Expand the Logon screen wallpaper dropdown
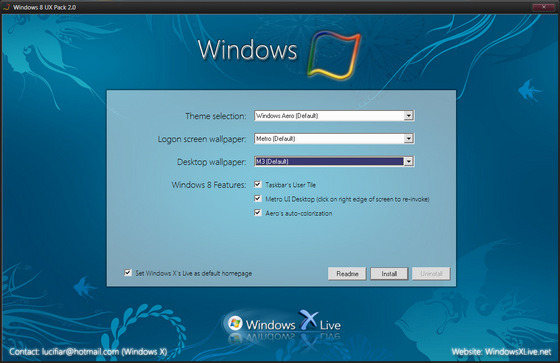The width and height of the screenshot is (560, 363). [x=409, y=139]
